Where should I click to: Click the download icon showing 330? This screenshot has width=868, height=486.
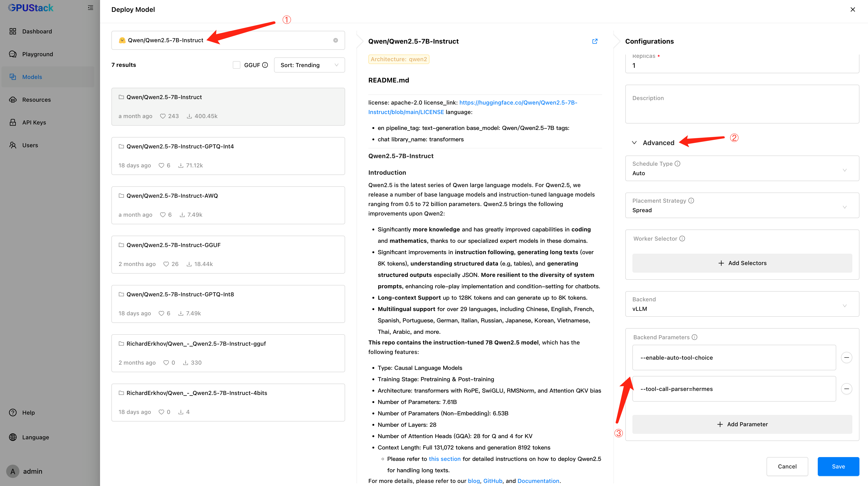point(186,363)
